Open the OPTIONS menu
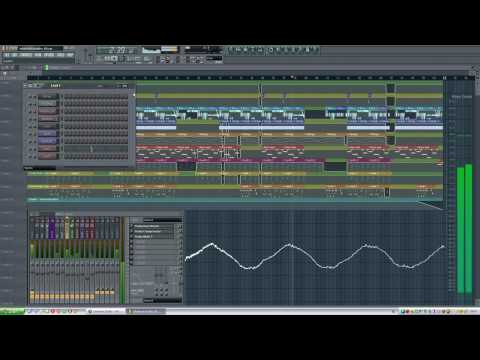Viewport: 480px width, 360px height. [x=49, y=55]
